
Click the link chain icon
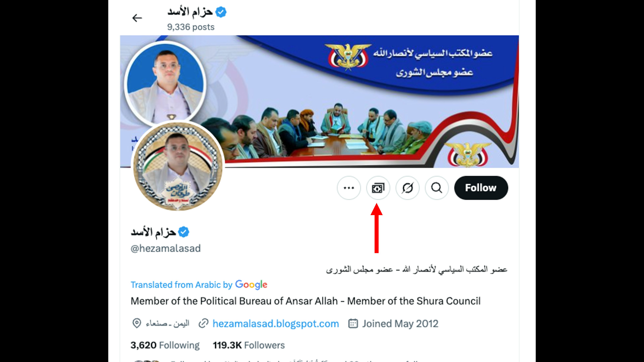pos(203,323)
